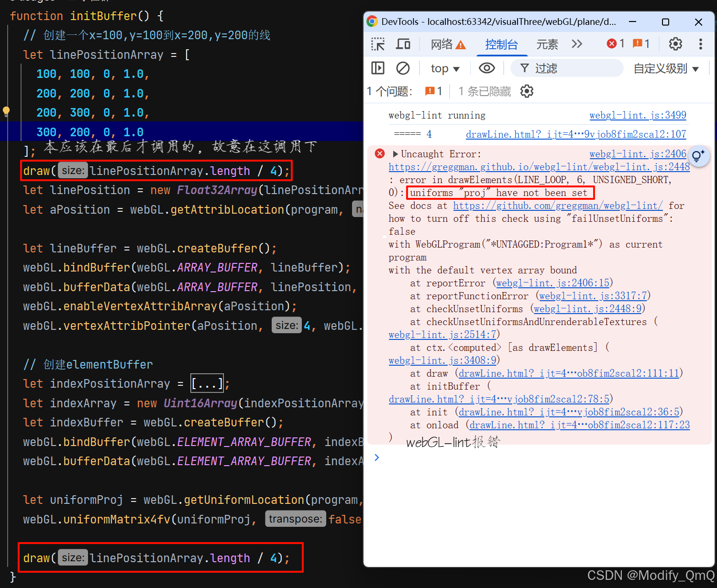Click the highlighted '300, 200, 0, 1.0' line
Viewport: 717px width, 588px height.
click(90, 132)
